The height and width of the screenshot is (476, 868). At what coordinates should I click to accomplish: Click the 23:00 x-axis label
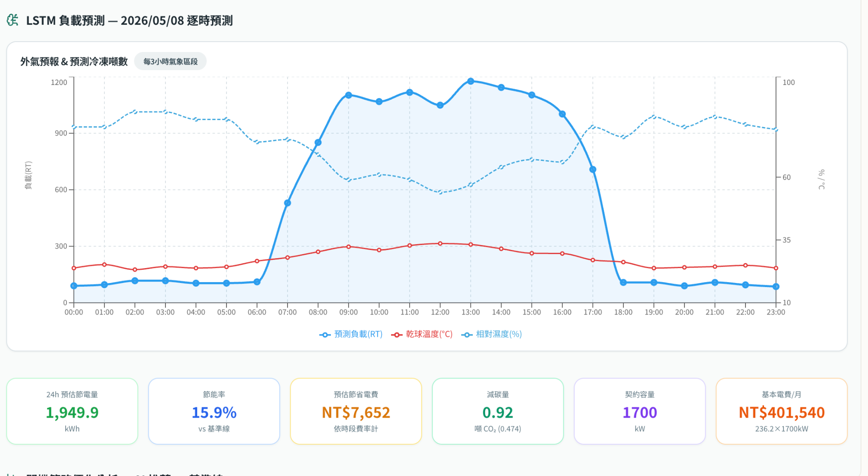coord(776,312)
